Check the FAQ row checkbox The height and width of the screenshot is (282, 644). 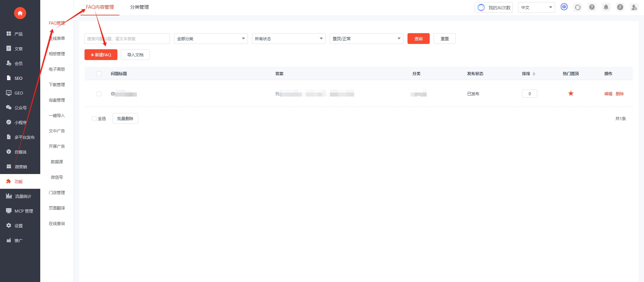(99, 94)
